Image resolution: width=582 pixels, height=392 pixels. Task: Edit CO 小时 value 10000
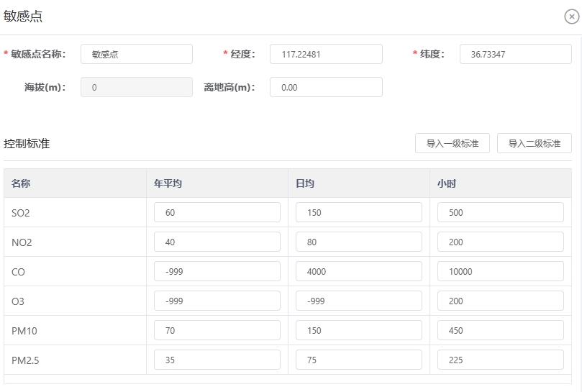pyautogui.click(x=500, y=271)
